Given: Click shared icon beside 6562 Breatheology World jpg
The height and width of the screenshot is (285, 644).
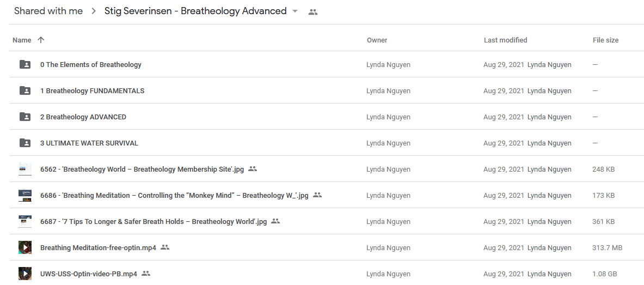Looking at the screenshot, I should pyautogui.click(x=253, y=169).
